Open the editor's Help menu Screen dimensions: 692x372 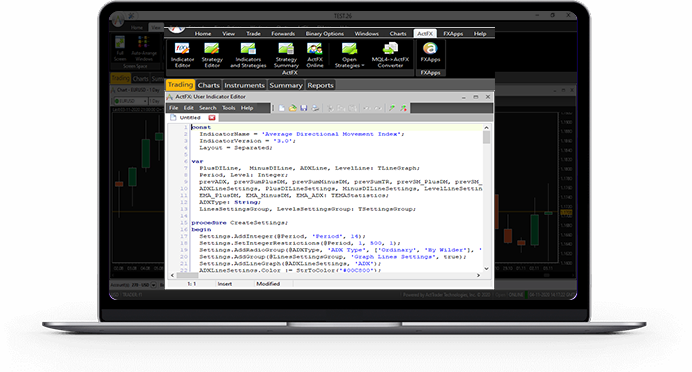coord(247,108)
